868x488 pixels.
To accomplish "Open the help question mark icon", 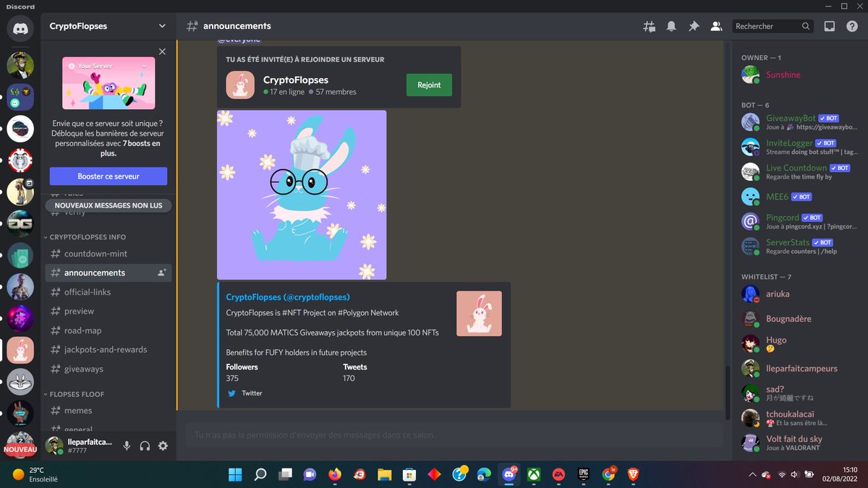I will pos(852,26).
